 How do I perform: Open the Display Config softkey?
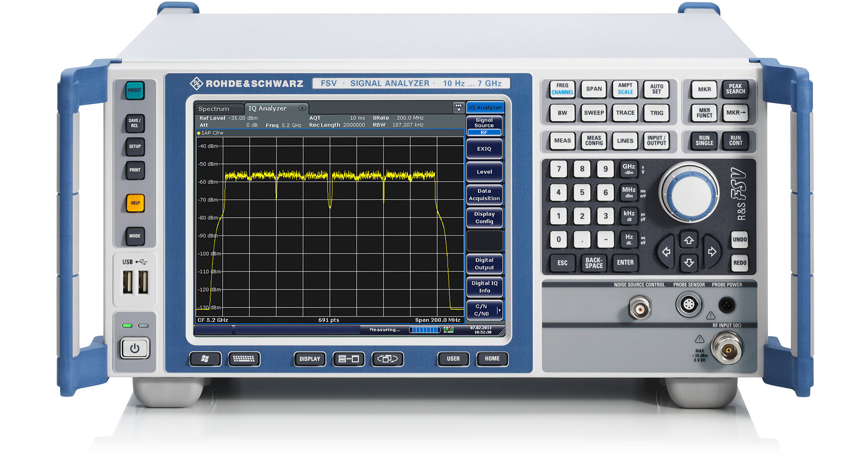pyautogui.click(x=484, y=218)
